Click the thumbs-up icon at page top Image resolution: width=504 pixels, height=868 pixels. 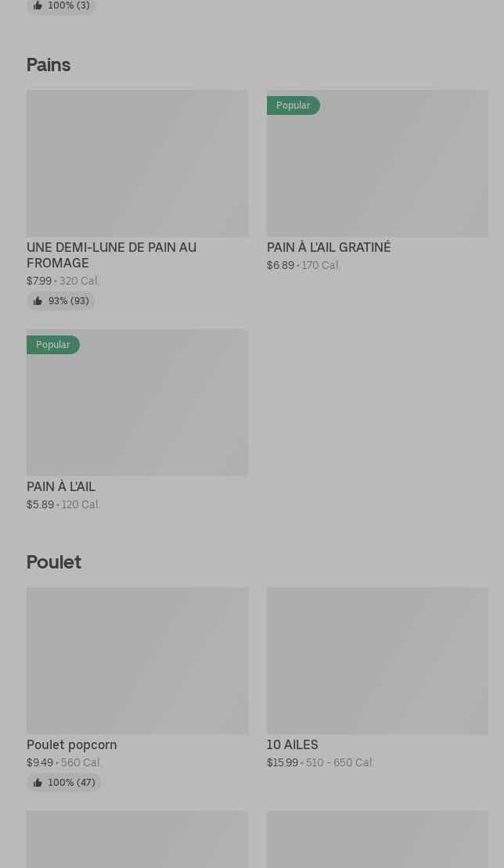[38, 5]
